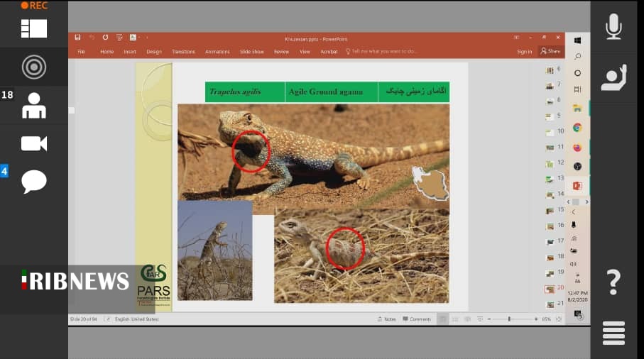The height and width of the screenshot is (359, 644).
Task: Expand hidden system tray icons chevron
Action: [574, 211]
